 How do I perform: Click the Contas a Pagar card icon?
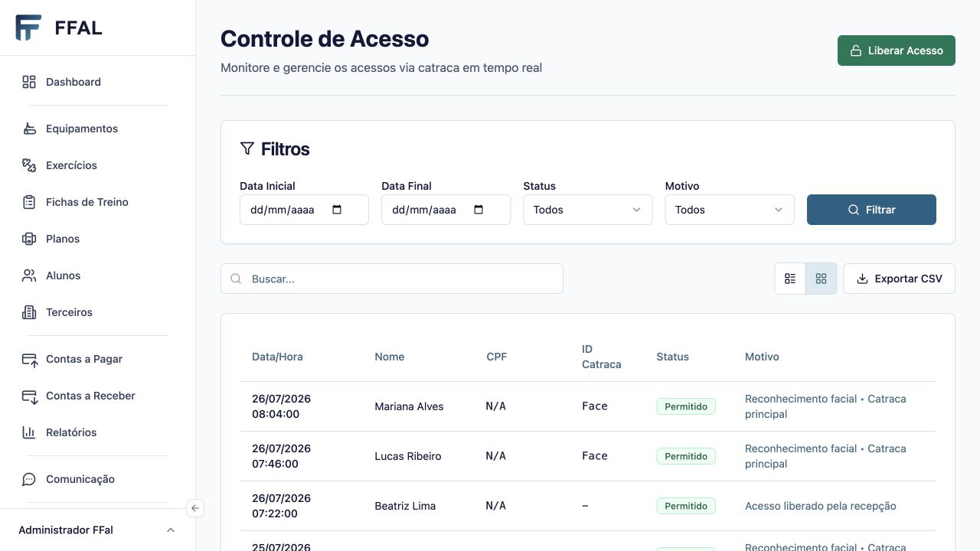point(29,359)
